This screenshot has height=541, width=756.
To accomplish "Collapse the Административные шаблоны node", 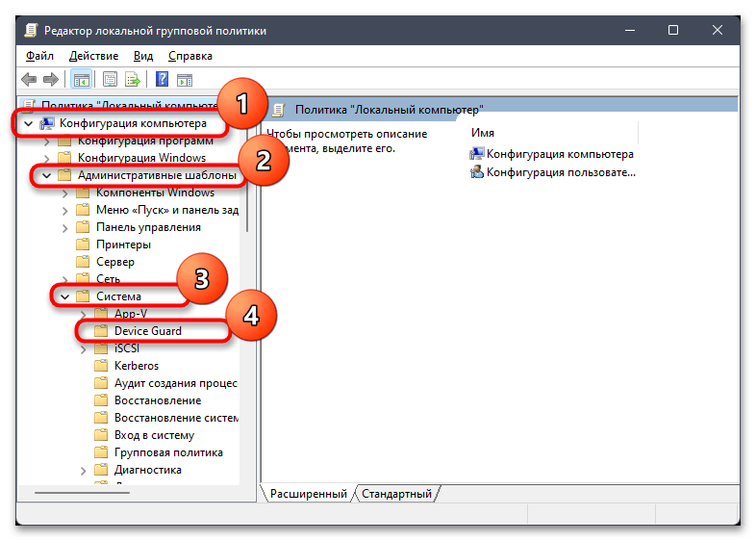I will [x=47, y=175].
